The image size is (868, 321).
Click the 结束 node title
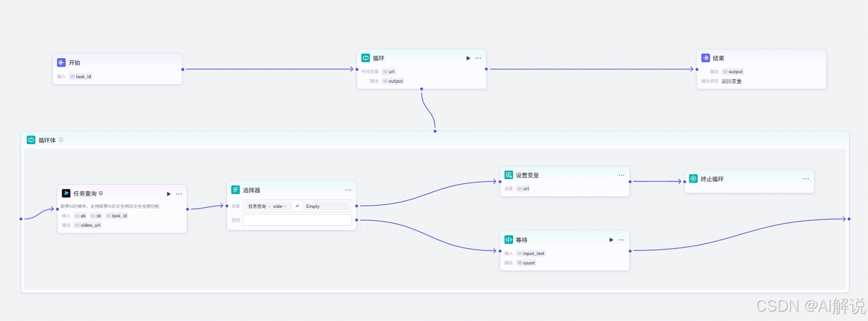click(718, 58)
